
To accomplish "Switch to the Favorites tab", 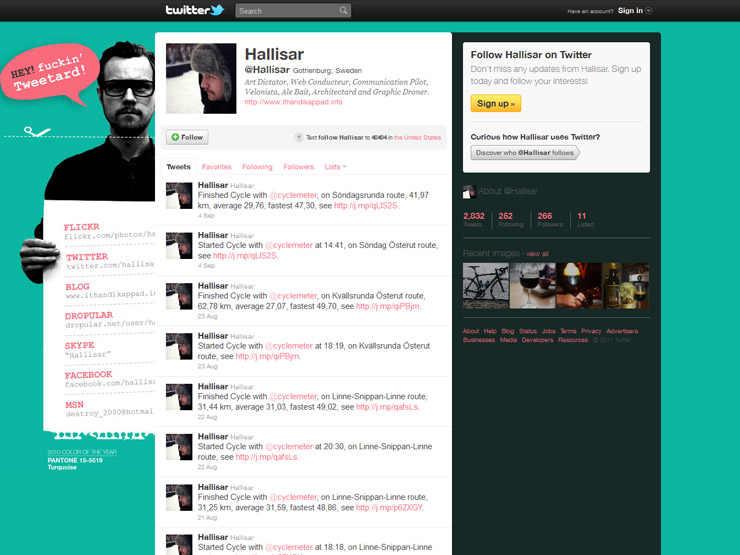I will 217,167.
